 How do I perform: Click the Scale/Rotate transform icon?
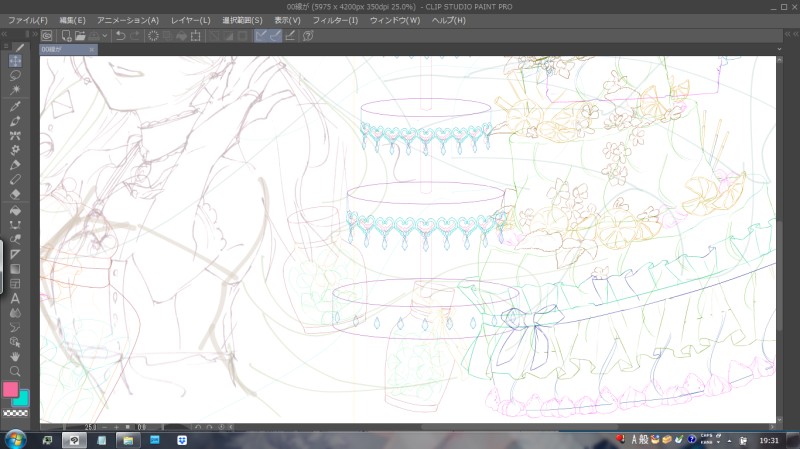coord(195,36)
